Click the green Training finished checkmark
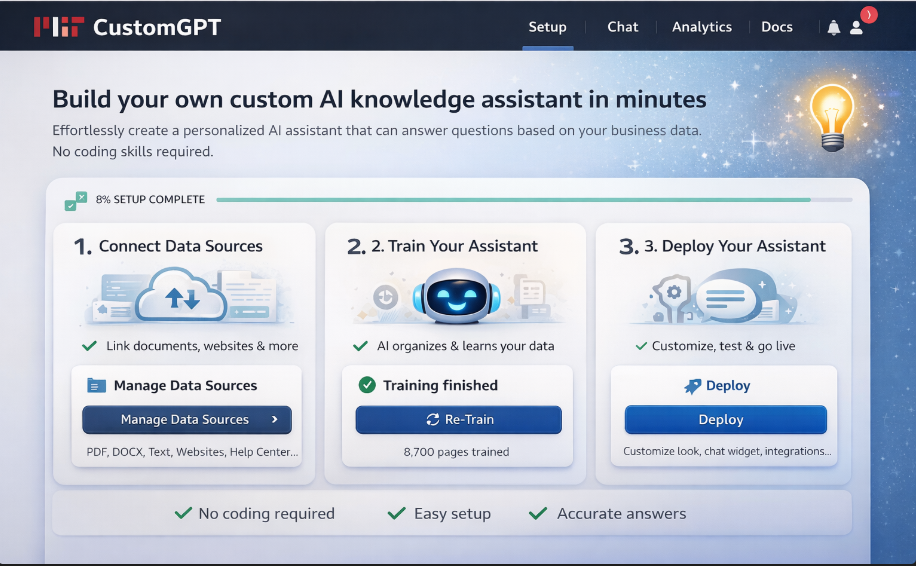The image size is (916, 566). (x=367, y=385)
